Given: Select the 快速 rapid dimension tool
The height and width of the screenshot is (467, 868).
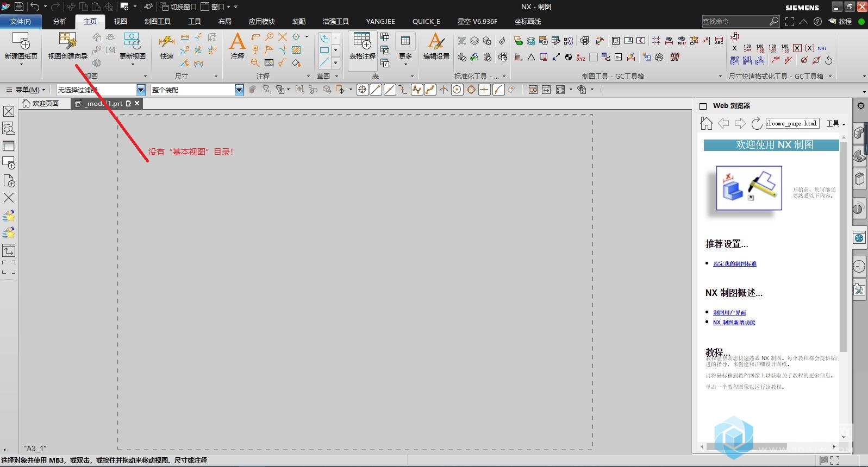Looking at the screenshot, I should click(x=167, y=46).
